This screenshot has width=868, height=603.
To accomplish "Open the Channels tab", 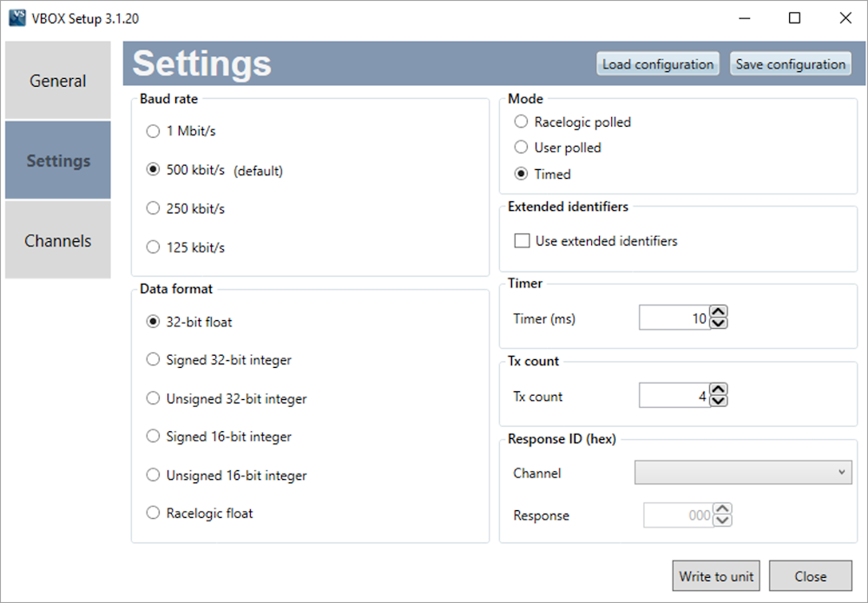I will click(58, 240).
